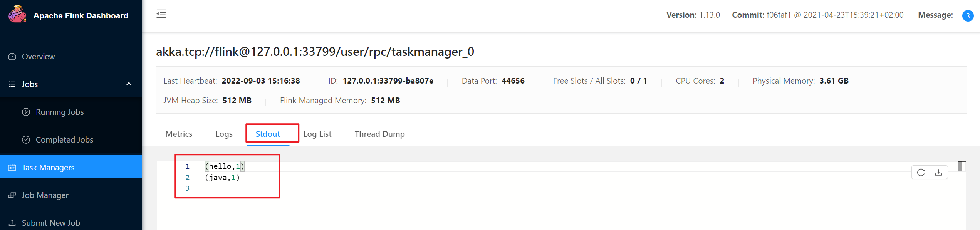Click the stdout viewer scrollbar thumb

962,166
